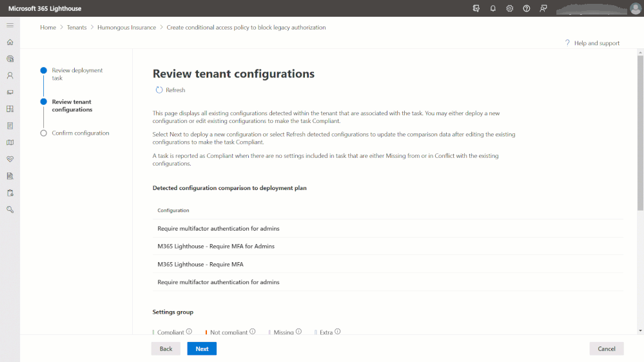Open feedback icon in header
This screenshot has width=644, height=362.
click(x=543, y=8)
